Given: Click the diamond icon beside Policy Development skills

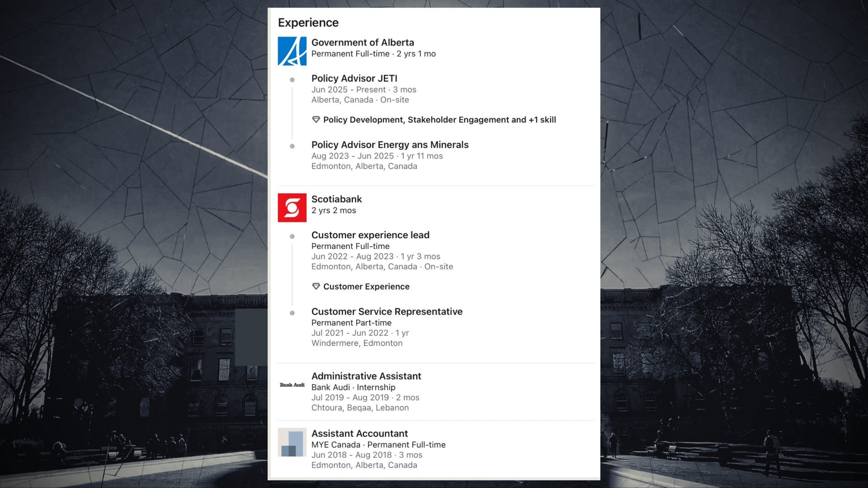Looking at the screenshot, I should (x=316, y=120).
